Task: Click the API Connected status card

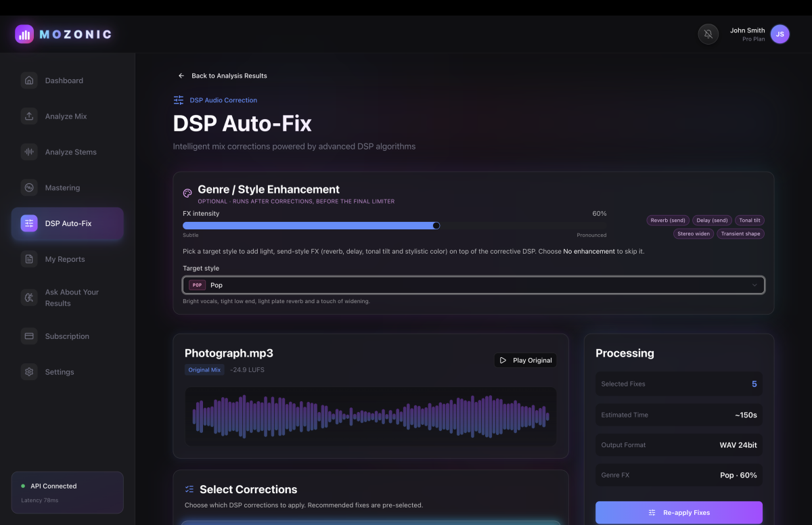Action: (x=68, y=493)
